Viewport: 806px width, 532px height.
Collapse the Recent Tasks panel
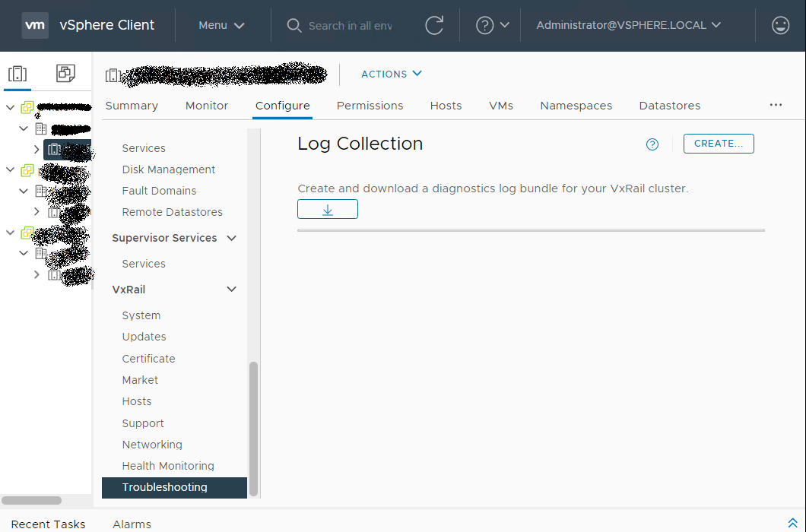792,523
